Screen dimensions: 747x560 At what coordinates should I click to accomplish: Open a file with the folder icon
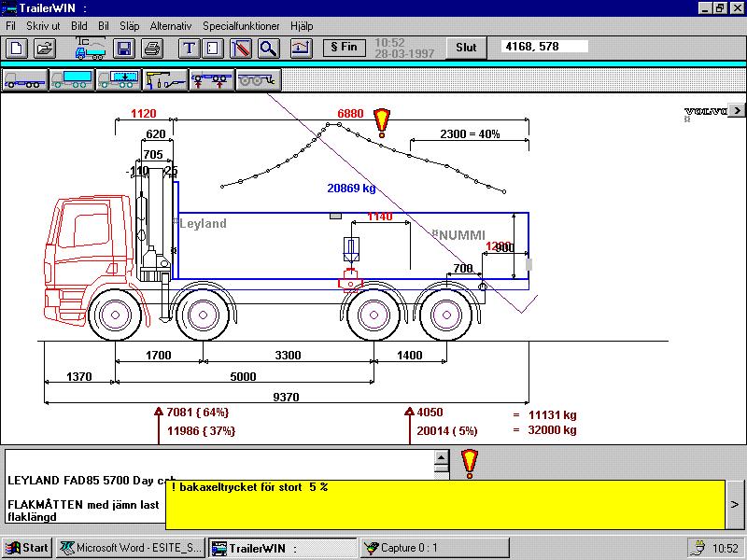[x=44, y=49]
